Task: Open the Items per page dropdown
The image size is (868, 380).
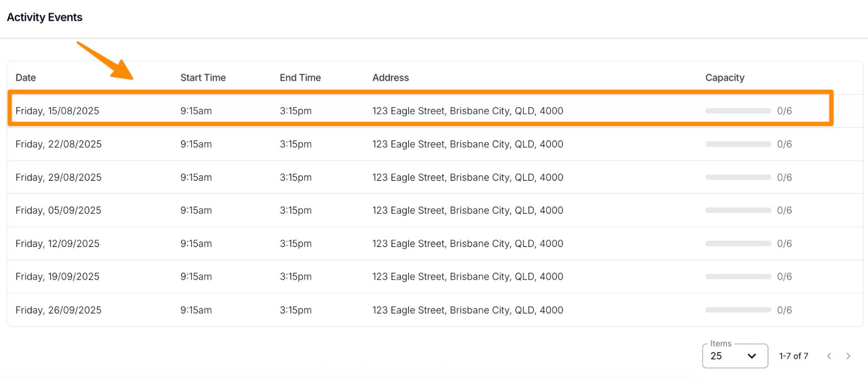Action: pyautogui.click(x=734, y=356)
